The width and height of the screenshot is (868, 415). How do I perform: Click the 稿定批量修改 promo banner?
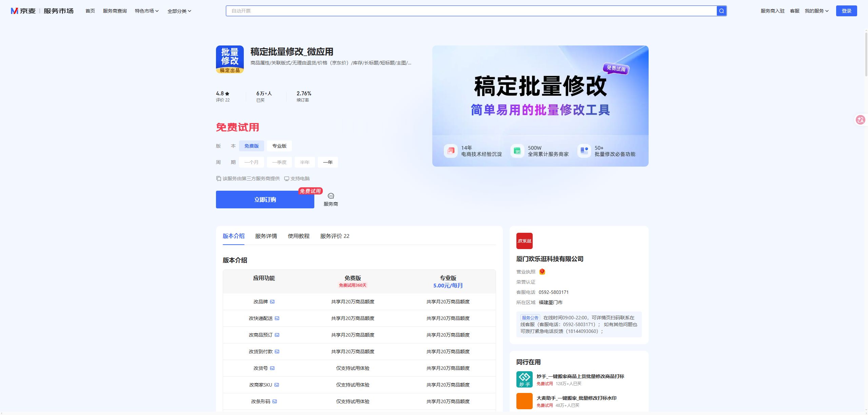point(540,106)
